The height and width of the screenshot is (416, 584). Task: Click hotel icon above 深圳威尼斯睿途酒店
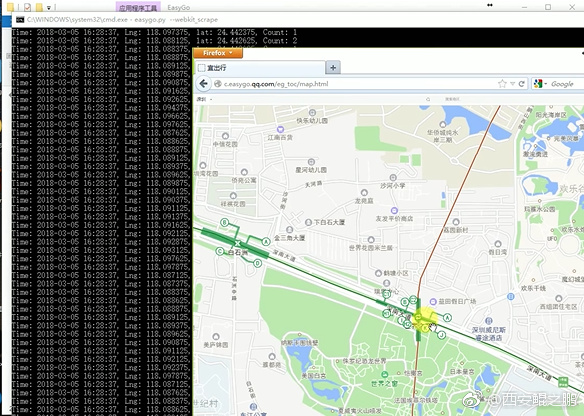(x=489, y=321)
